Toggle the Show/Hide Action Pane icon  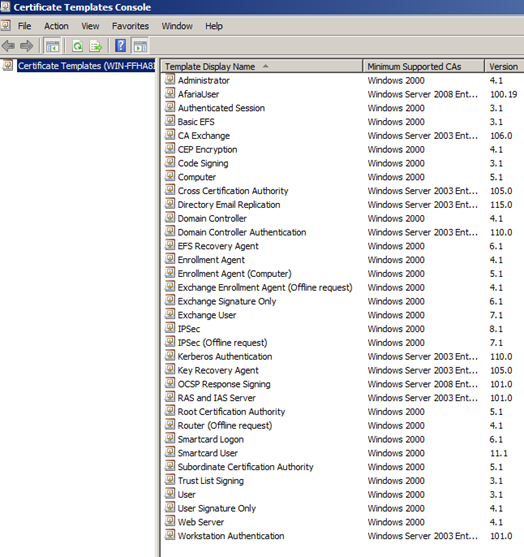pyautogui.click(x=140, y=46)
